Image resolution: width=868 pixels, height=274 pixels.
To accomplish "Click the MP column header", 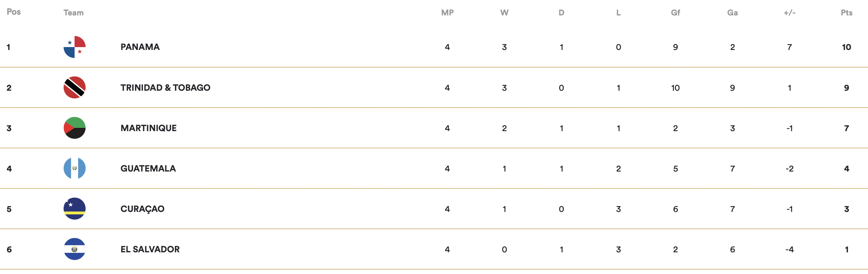I will click(x=448, y=12).
